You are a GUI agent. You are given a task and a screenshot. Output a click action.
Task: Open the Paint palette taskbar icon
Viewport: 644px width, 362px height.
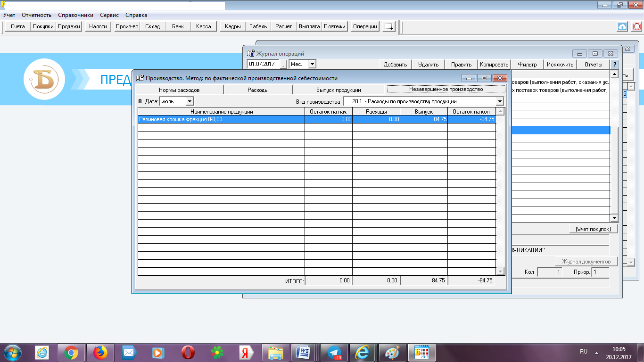(x=392, y=352)
